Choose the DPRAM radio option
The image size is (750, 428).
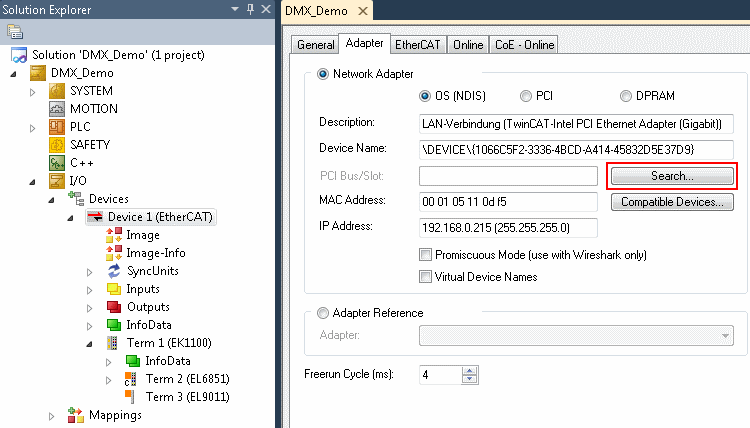[626, 96]
